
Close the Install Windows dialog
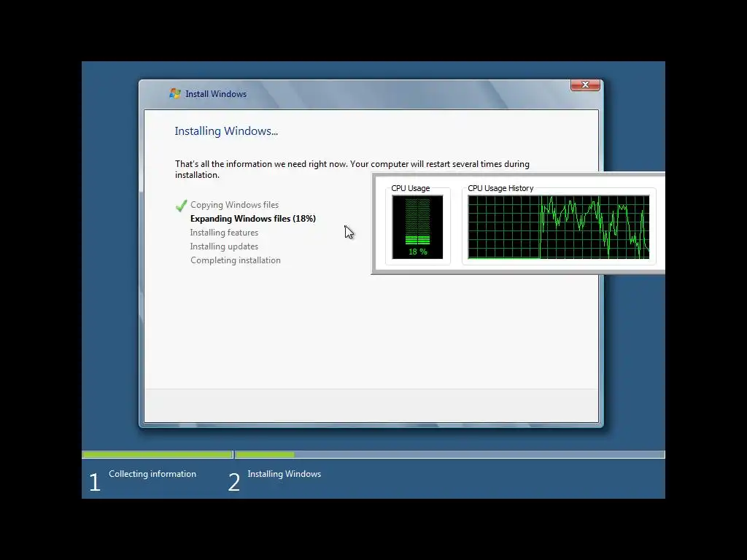pos(585,85)
